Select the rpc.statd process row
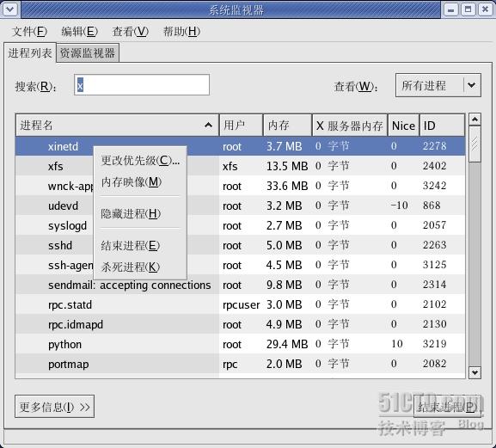The width and height of the screenshot is (496, 448). (x=241, y=304)
